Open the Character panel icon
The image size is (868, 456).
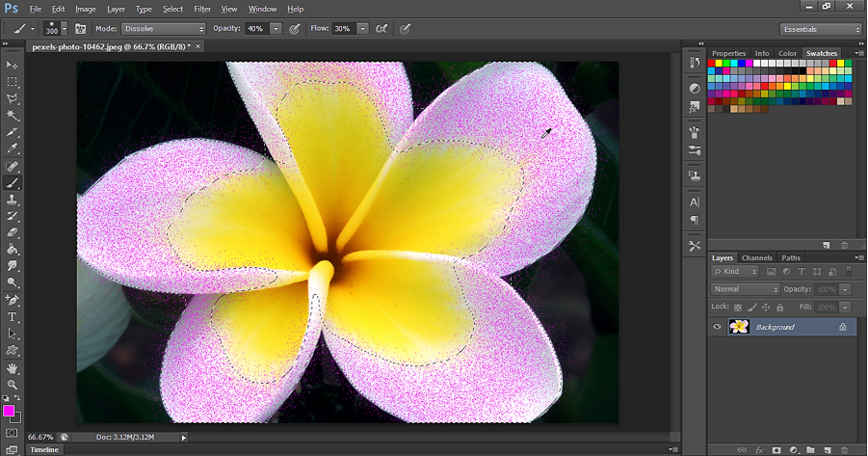click(x=695, y=202)
